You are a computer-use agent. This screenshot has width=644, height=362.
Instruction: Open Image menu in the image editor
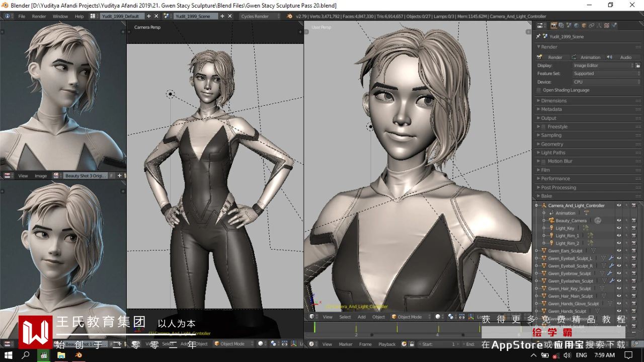tap(41, 176)
